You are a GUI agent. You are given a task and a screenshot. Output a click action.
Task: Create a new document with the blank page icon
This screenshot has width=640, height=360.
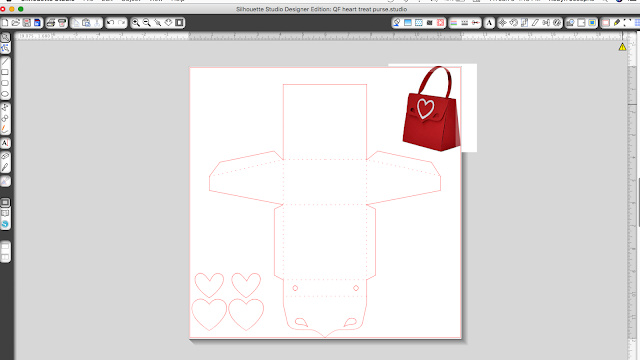[5, 23]
